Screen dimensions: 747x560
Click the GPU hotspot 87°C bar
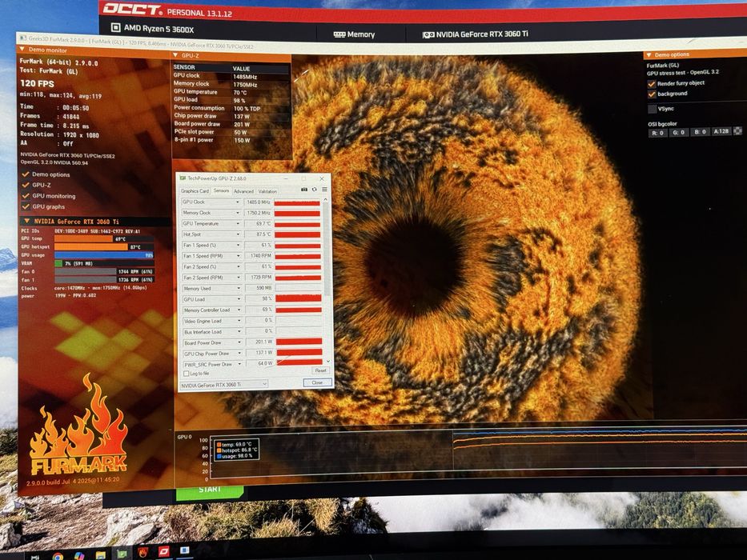pyautogui.click(x=103, y=246)
